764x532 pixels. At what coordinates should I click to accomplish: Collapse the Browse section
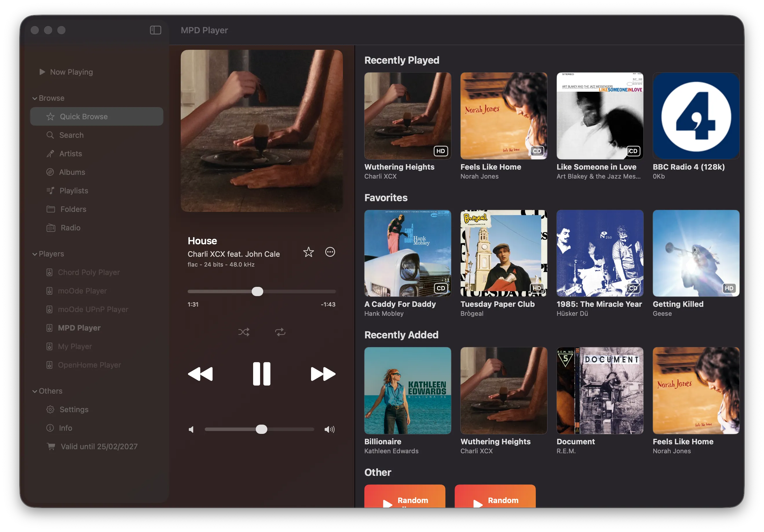pyautogui.click(x=34, y=98)
